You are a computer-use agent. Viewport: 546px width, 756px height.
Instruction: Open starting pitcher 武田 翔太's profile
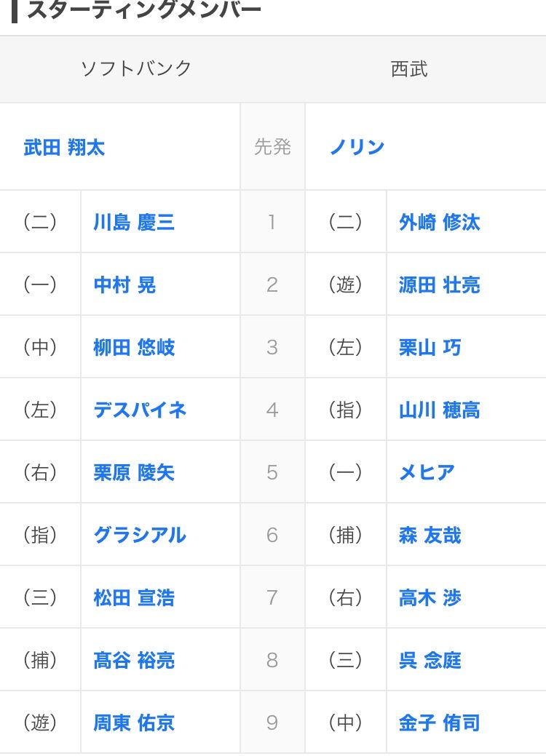click(x=64, y=148)
